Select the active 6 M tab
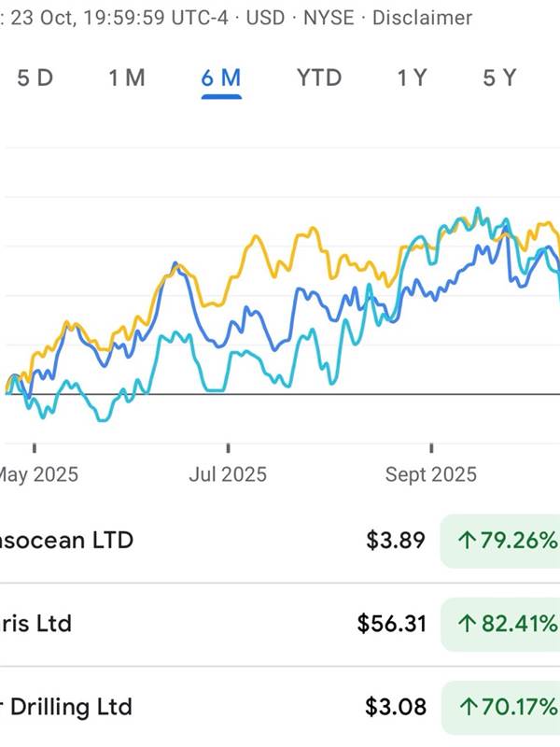Viewport: 560px width, 747px height. pos(221,78)
